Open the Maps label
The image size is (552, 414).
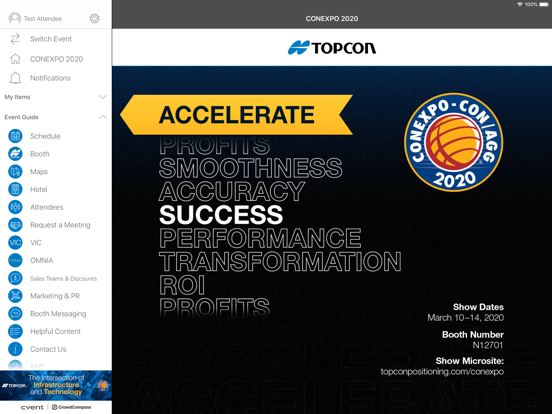(x=39, y=172)
